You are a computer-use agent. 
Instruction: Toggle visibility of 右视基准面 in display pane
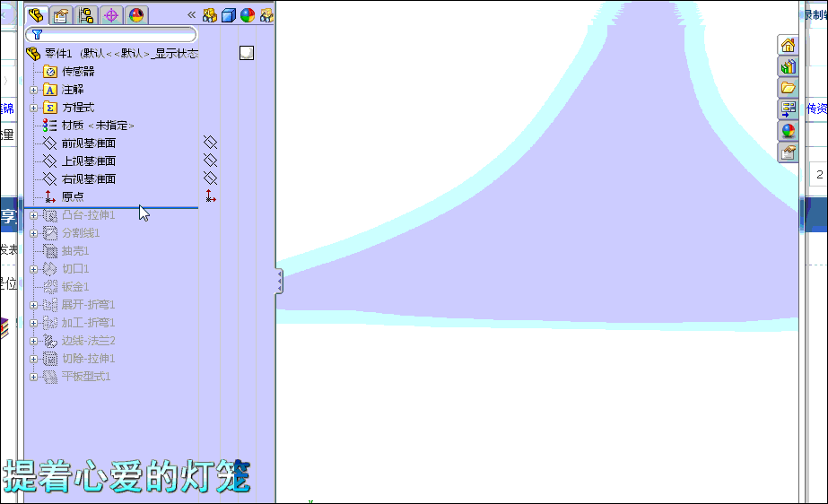pos(210,178)
